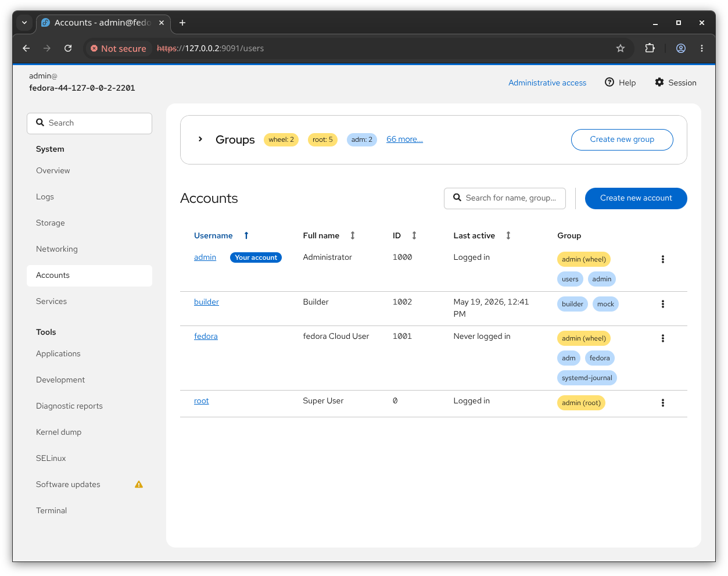Sort accounts by Username arrow icon
The image size is (728, 576).
tap(246, 235)
